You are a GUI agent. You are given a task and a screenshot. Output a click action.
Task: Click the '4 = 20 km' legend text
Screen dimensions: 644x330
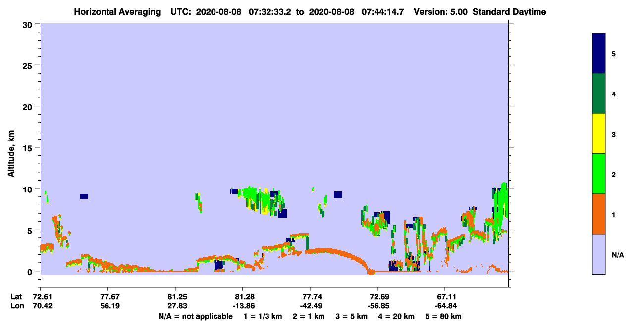coord(396,316)
